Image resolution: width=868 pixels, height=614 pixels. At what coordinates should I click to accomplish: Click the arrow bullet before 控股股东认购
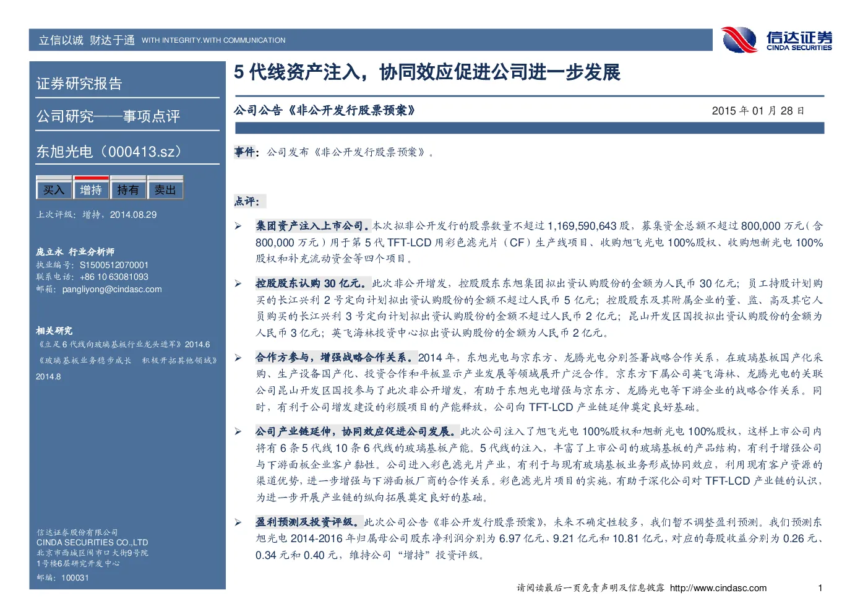[238, 283]
